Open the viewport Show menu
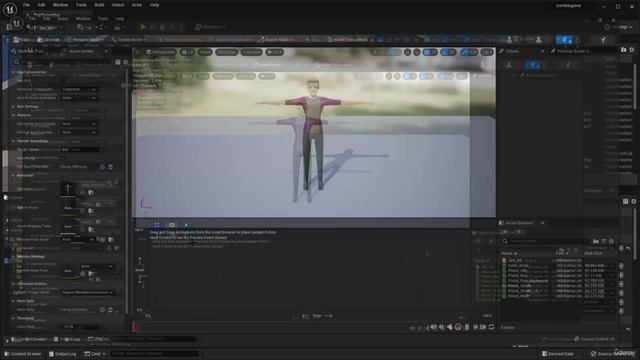The image size is (640, 360). pyautogui.click(x=205, y=52)
